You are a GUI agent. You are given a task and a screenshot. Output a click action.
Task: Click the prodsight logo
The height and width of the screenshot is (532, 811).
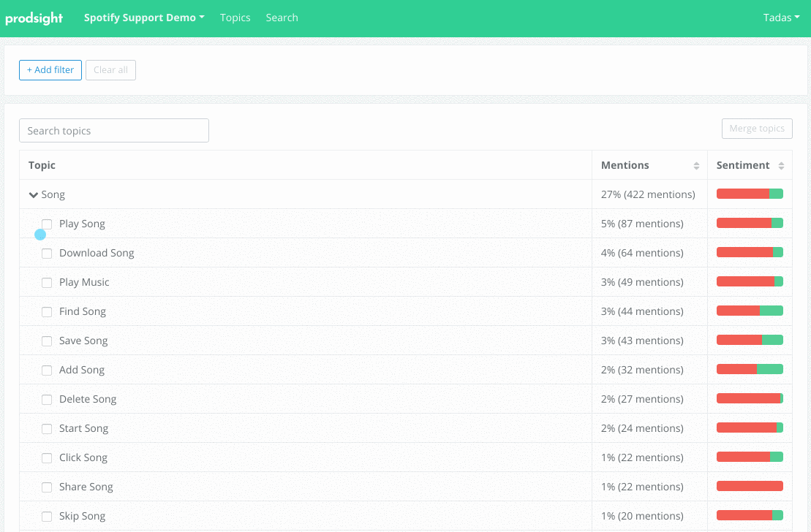(x=34, y=18)
